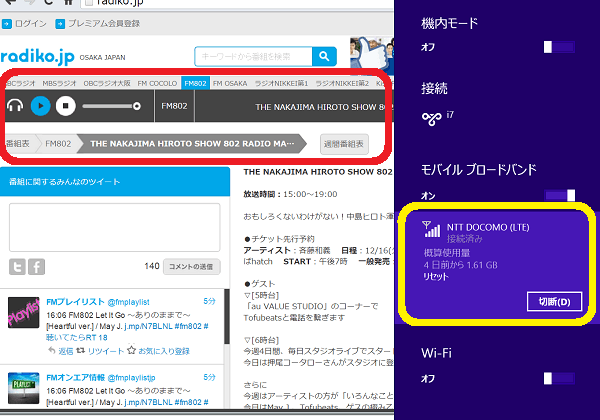
Task: Select the ラジオNIKKEI第2 station tab
Action: coord(342,83)
